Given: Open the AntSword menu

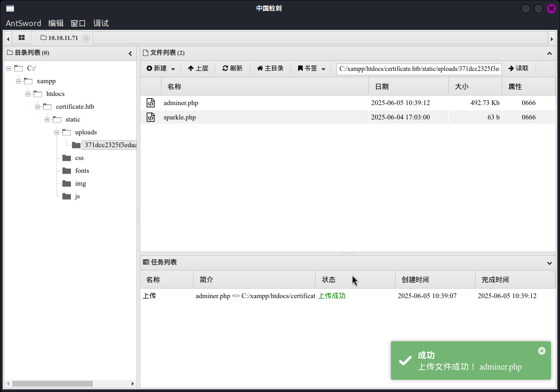Looking at the screenshot, I should pyautogui.click(x=23, y=23).
